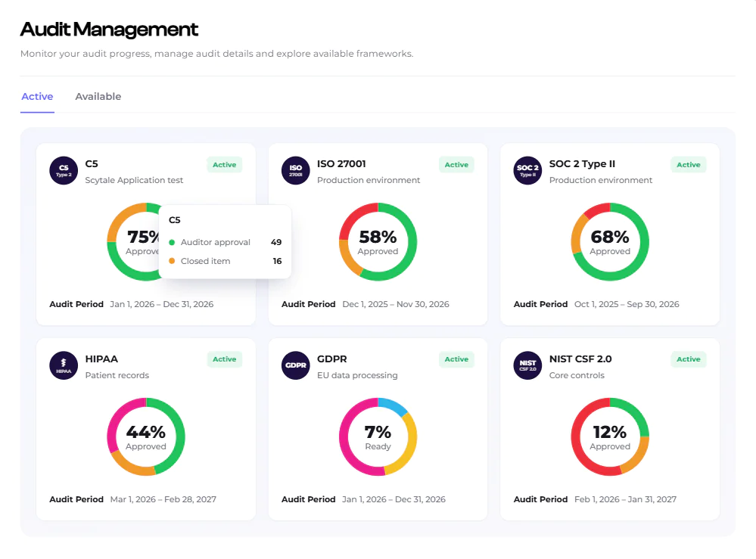This screenshot has width=756, height=559.
Task: Click the 68% Approved donut chart
Action: [610, 242]
